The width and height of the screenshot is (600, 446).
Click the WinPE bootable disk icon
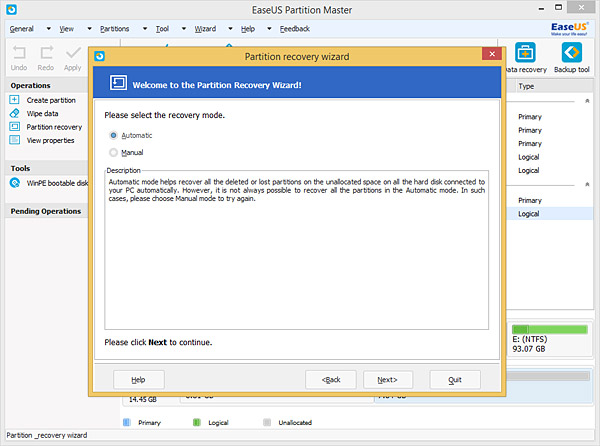(15, 183)
